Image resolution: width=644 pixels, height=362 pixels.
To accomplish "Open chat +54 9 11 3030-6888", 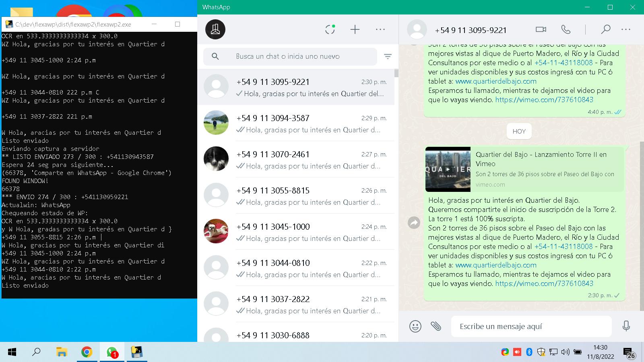I will [296, 332].
